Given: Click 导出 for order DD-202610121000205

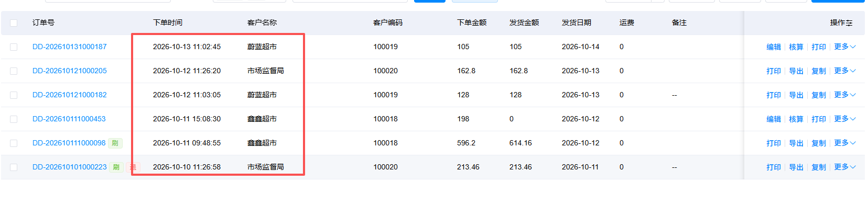Looking at the screenshot, I should [x=796, y=71].
